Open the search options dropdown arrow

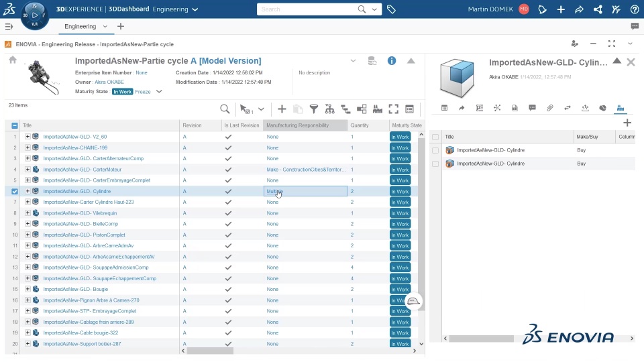(x=374, y=9)
